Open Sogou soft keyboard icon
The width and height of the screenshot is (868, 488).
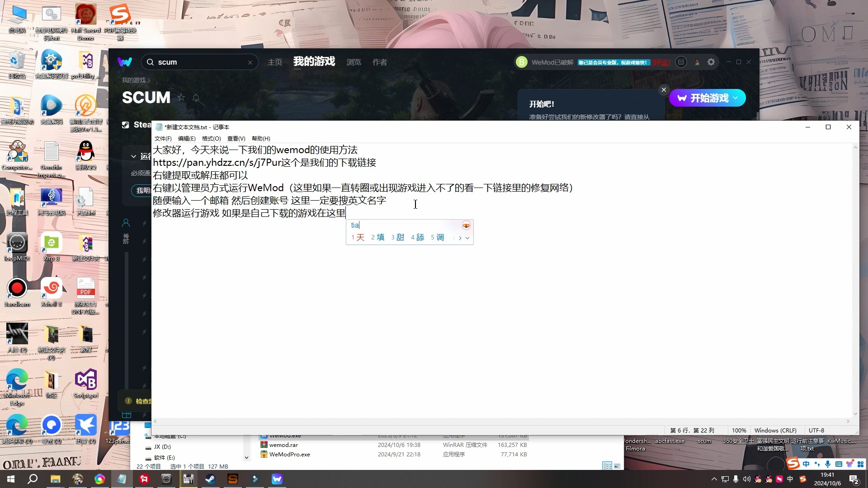click(839, 464)
